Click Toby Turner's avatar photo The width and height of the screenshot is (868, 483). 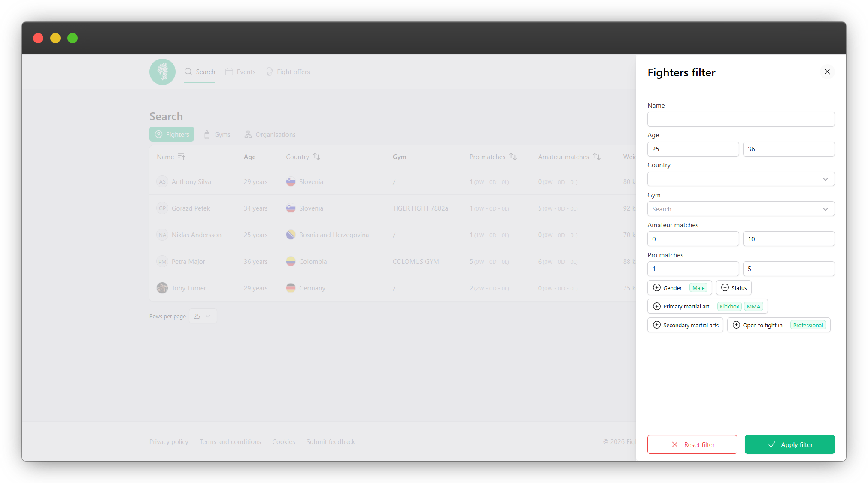coord(162,288)
